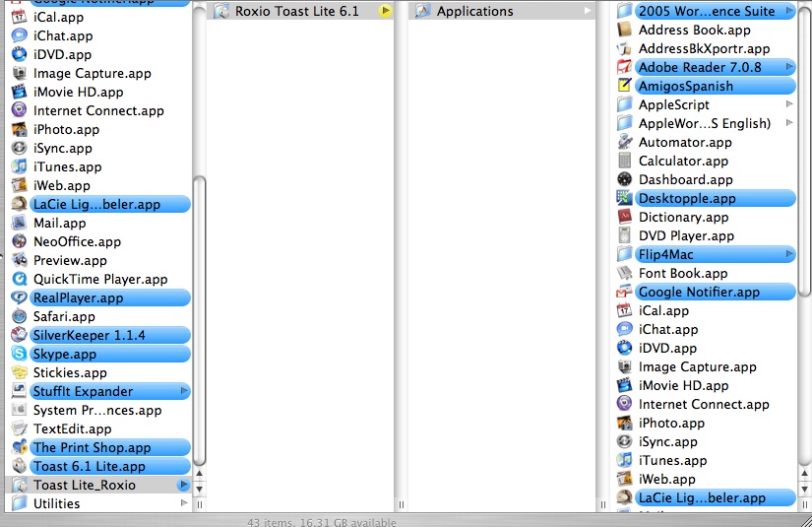Click the AppleWor...S English) arrow
The height and width of the screenshot is (527, 812).
click(x=789, y=123)
